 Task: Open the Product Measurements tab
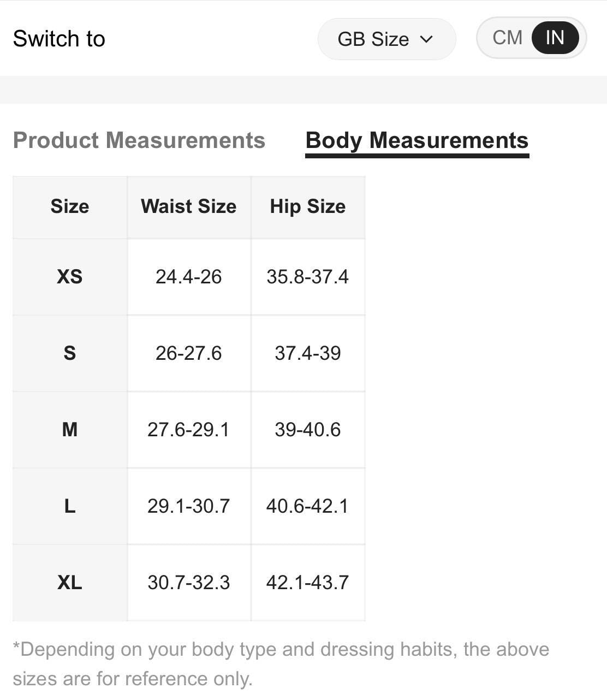point(139,140)
